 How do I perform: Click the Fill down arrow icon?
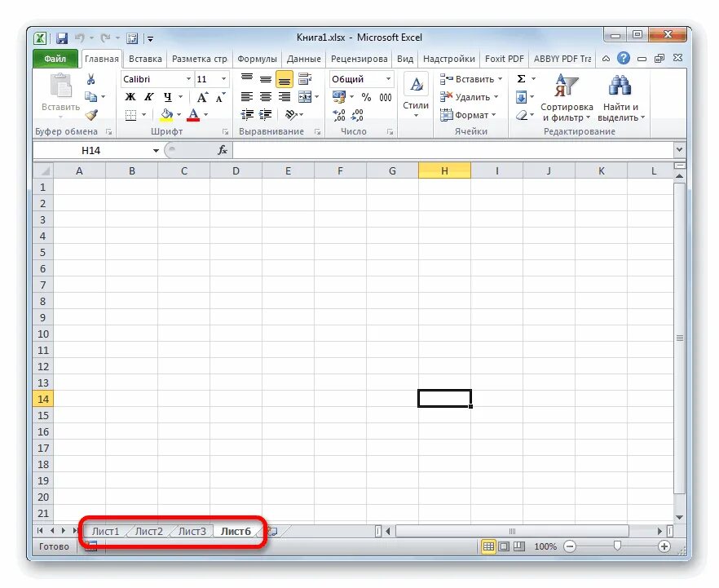[x=522, y=97]
